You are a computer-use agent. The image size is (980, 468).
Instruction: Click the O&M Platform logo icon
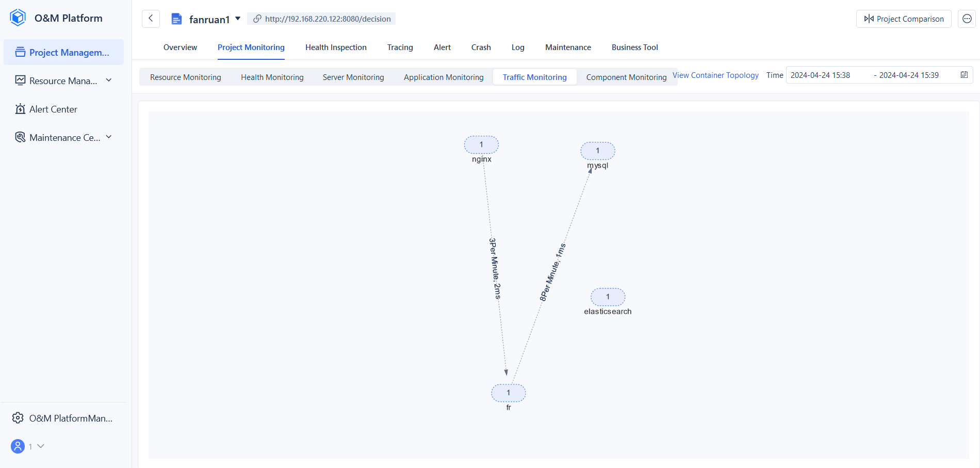[17, 17]
